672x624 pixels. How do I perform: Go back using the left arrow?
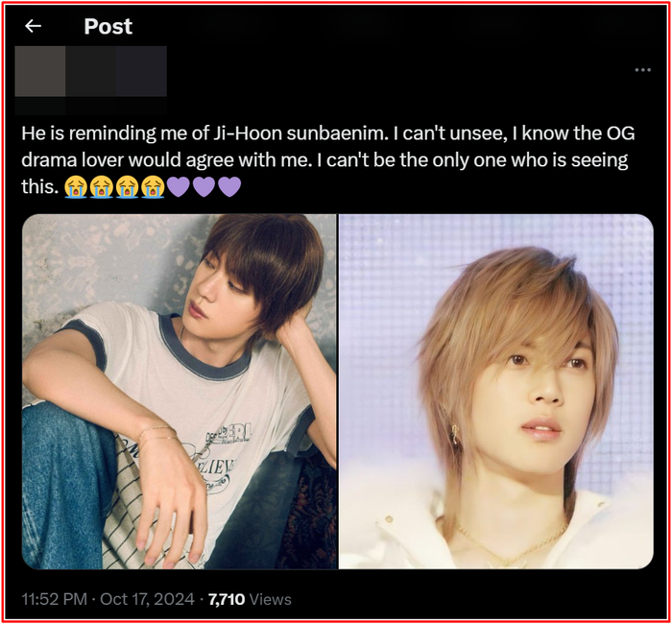33,26
